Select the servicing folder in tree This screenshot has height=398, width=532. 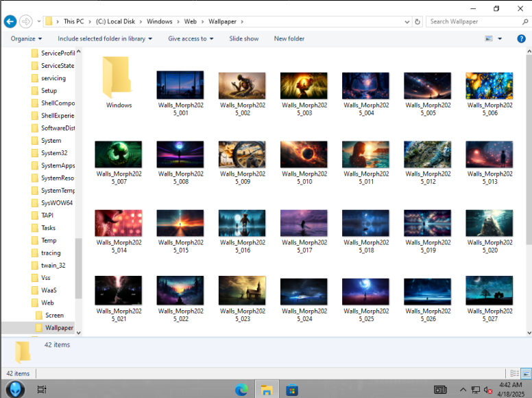coord(53,78)
